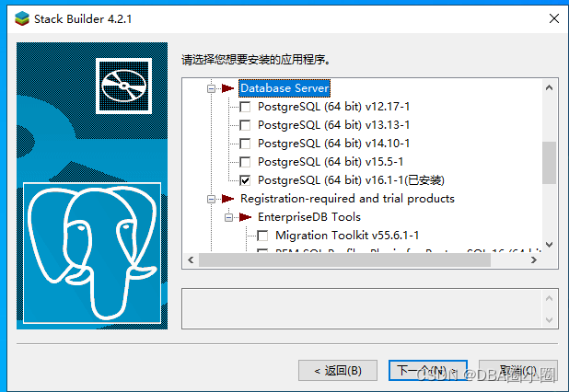Screen dimensions: 569x392
Task: Click the description box scroll up arrow
Action: tap(550, 298)
